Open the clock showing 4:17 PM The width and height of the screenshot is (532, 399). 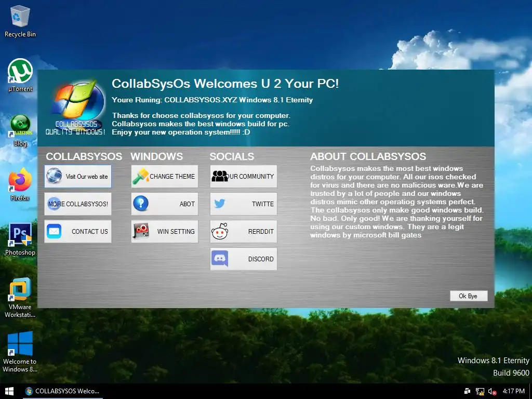pyautogui.click(x=513, y=391)
